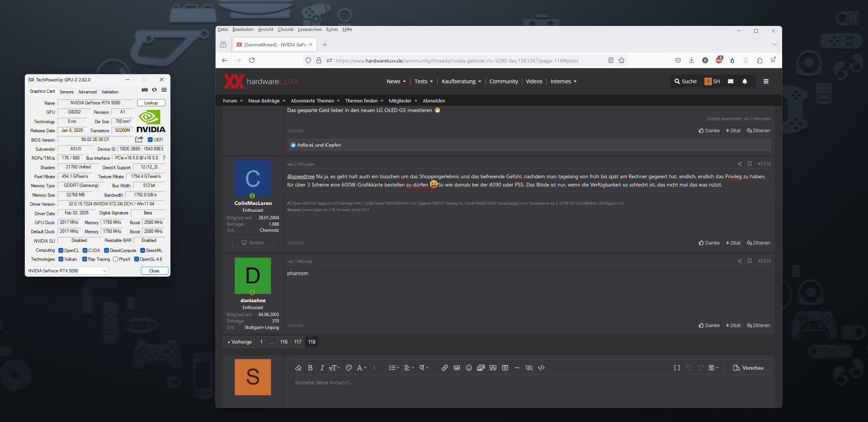Click forum notifications bell icon
868x422 pixels.
(744, 81)
